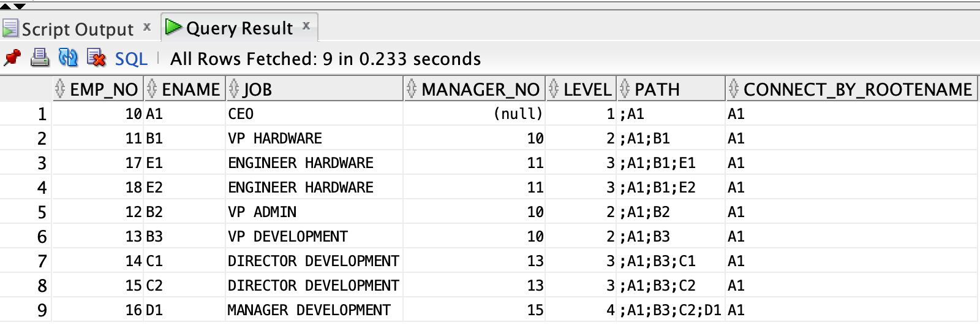Click the panel up arrow at top left
The width and height of the screenshot is (980, 325).
pyautogui.click(x=6, y=6)
